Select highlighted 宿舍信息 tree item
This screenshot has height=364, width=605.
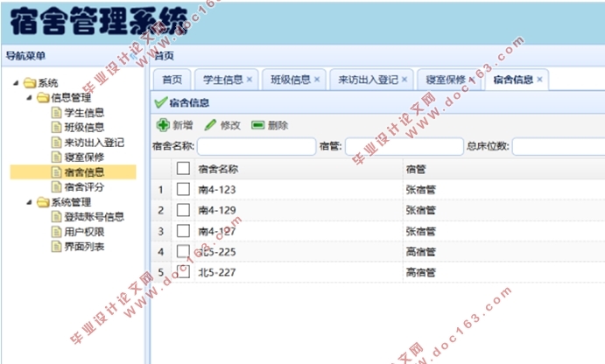[74, 172]
